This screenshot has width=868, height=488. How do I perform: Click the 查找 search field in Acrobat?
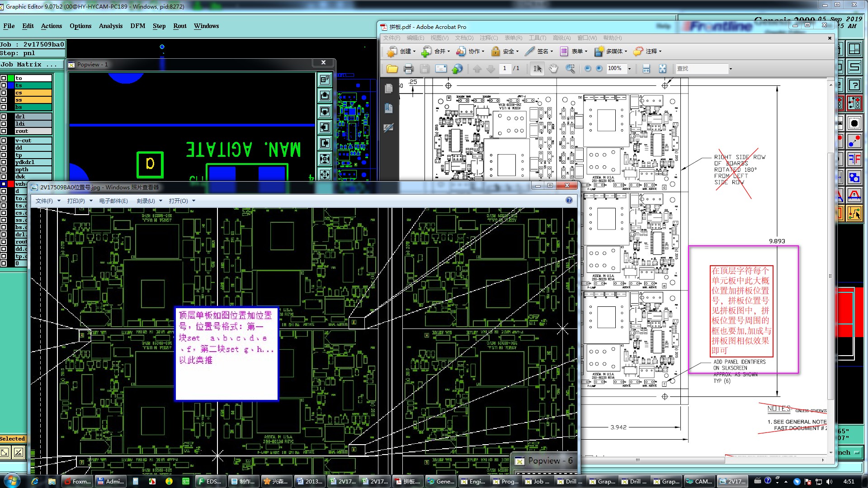coord(701,69)
